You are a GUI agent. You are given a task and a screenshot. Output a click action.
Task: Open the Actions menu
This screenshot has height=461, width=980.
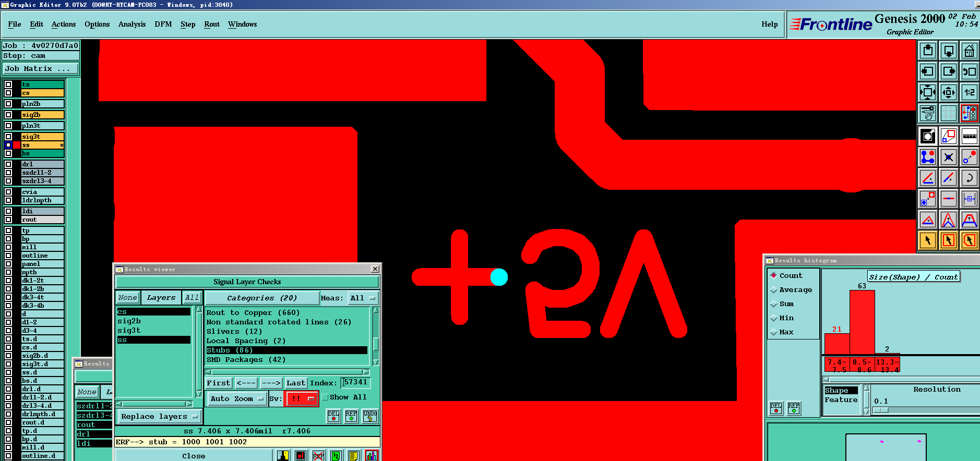[64, 25]
